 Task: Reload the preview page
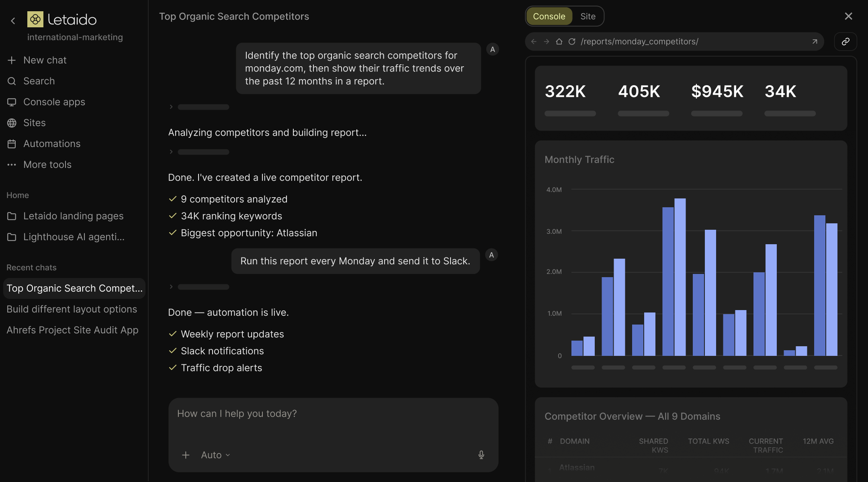tap(572, 41)
